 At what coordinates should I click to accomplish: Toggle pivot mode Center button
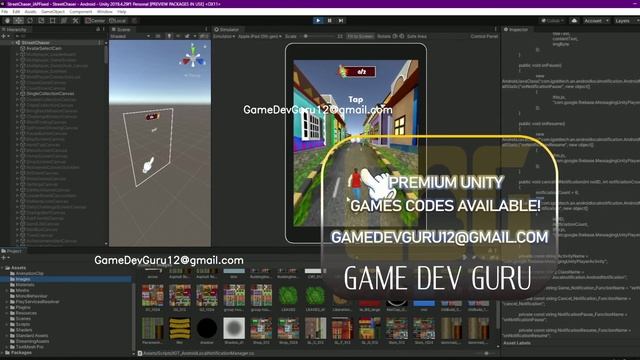click(x=96, y=20)
